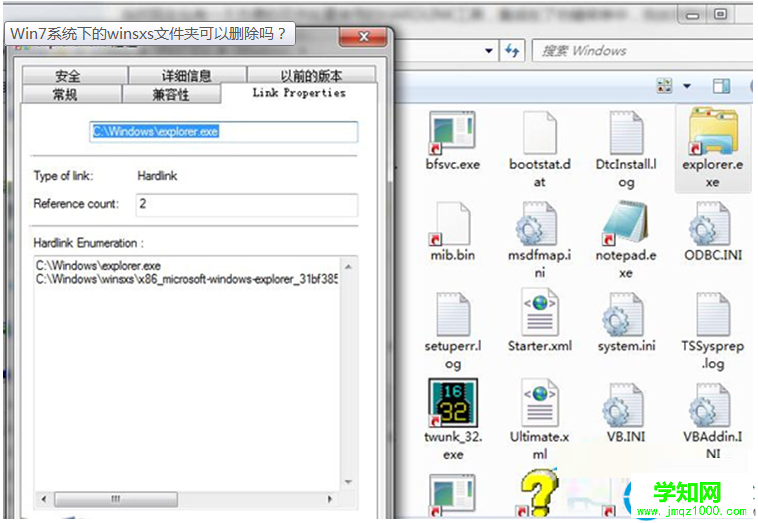Close the properties dialog with red X
758x523 pixels.
pos(363,36)
